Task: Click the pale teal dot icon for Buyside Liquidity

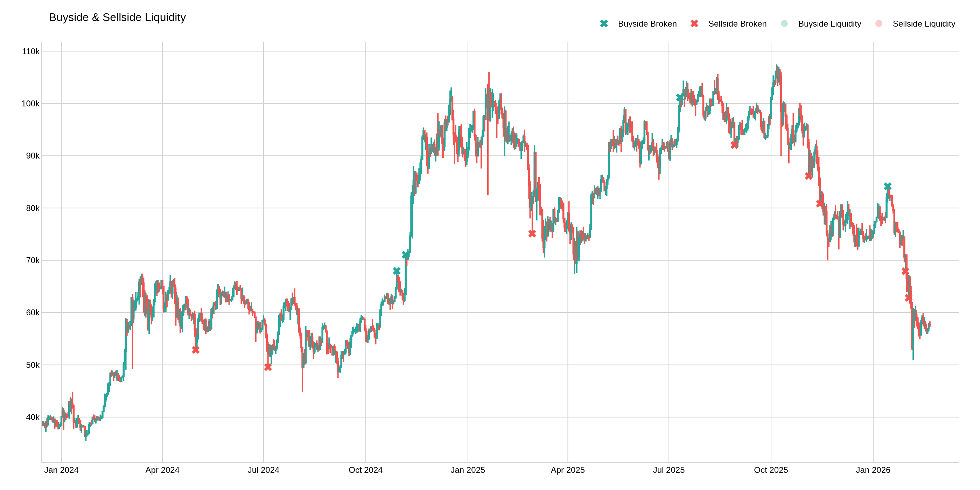Action: pyautogui.click(x=784, y=23)
